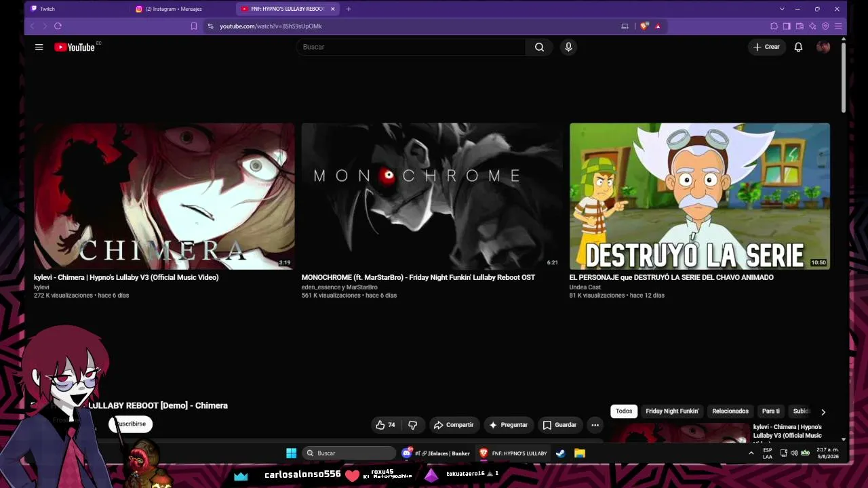Click the Crear button

coord(766,47)
